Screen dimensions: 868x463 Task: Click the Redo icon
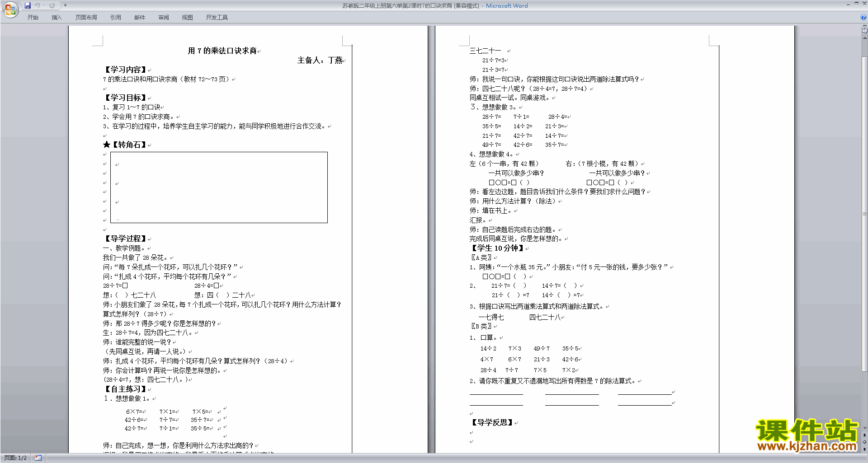[x=52, y=5]
